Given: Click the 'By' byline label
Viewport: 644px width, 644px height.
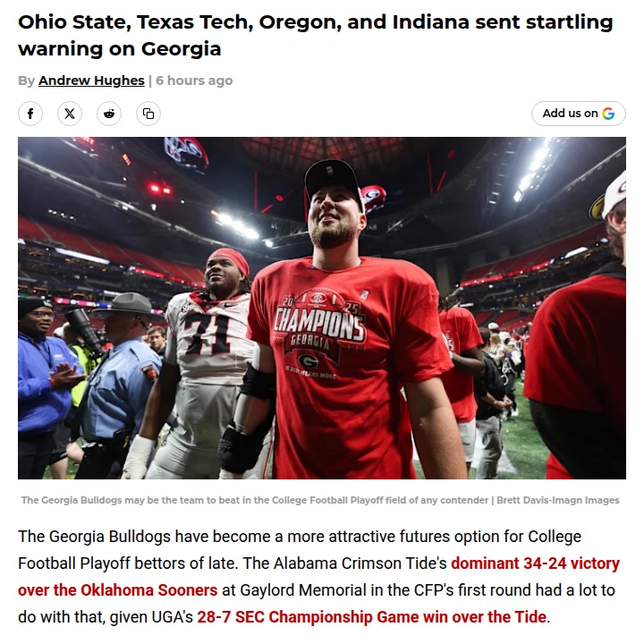Looking at the screenshot, I should click(x=26, y=80).
